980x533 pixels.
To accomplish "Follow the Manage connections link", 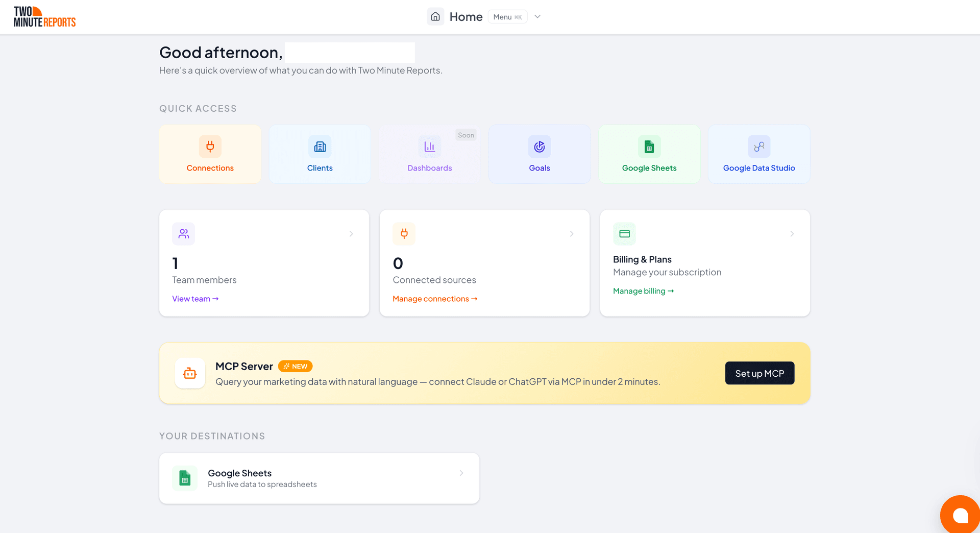I will [435, 299].
